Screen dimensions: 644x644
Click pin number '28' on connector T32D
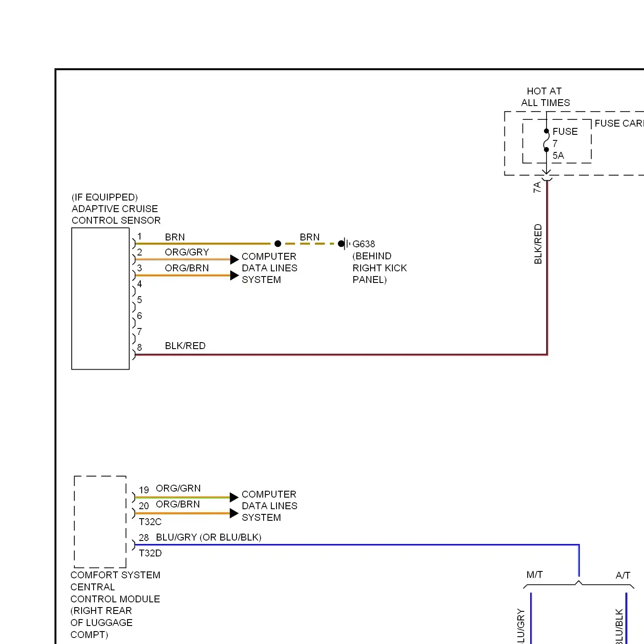click(x=144, y=538)
